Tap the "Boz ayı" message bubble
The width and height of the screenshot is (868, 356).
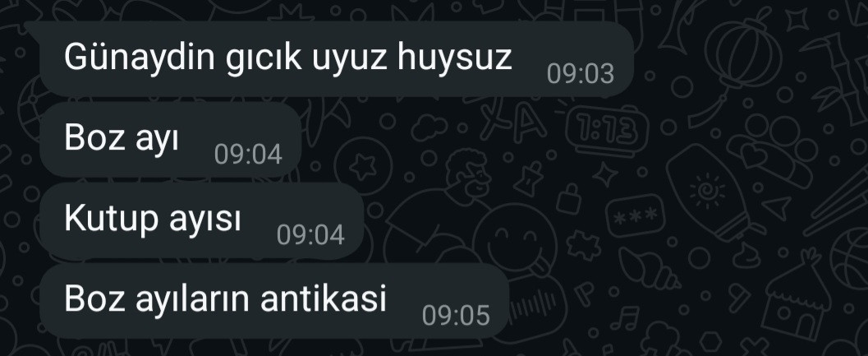170,140
